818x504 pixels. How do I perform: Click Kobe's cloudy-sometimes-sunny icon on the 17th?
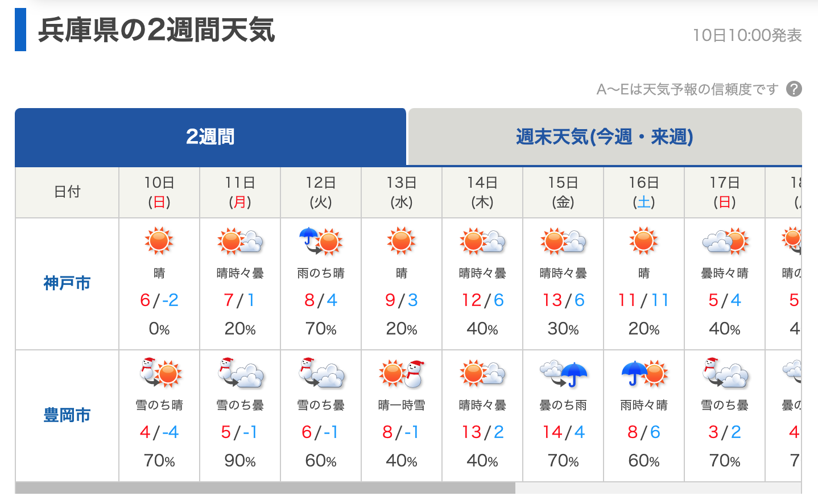[x=725, y=241]
